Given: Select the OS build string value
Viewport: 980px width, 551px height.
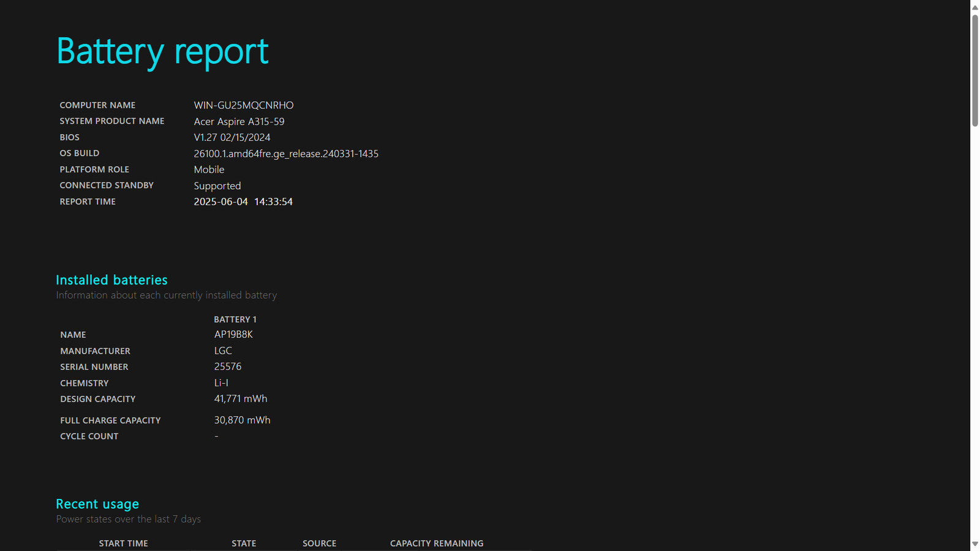Looking at the screenshot, I should point(286,154).
